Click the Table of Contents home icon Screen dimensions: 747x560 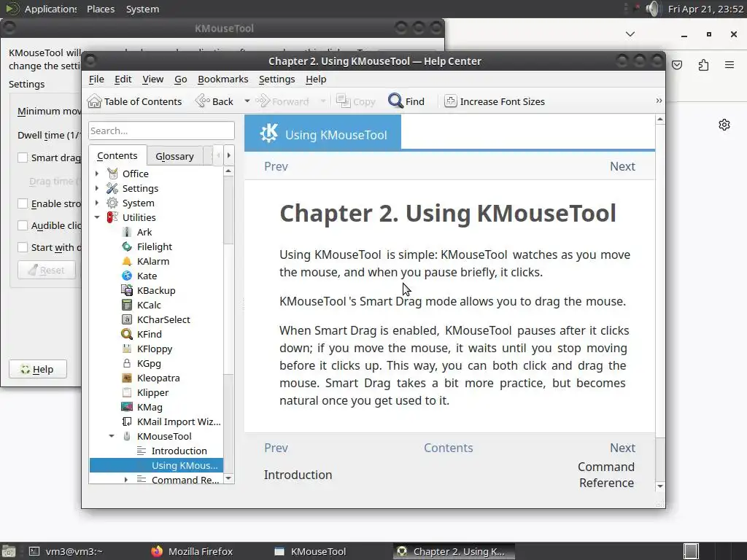(94, 101)
